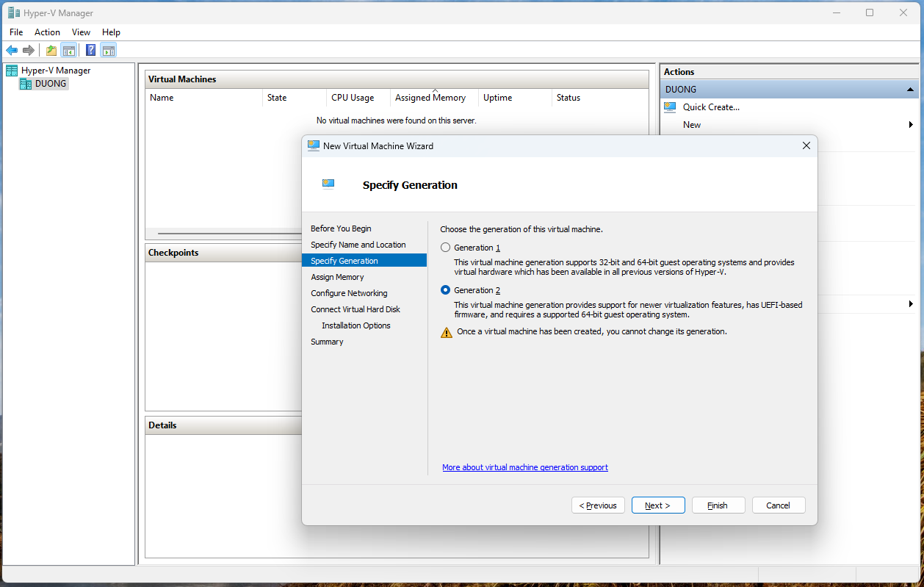The image size is (924, 587).
Task: Expand New submenu arrow in Actions pane
Action: [x=911, y=125]
